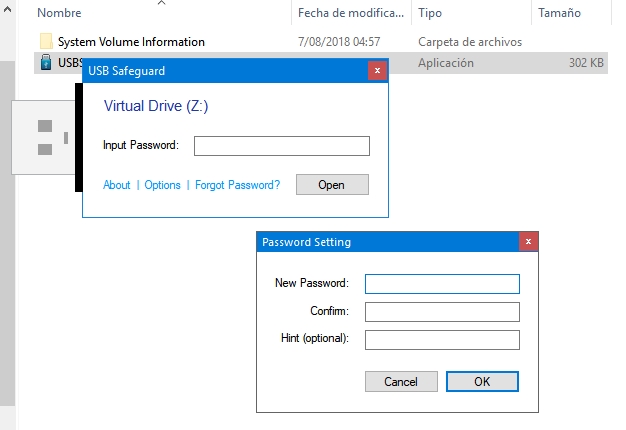
Task: Close the Password Setting dialog
Action: click(528, 242)
